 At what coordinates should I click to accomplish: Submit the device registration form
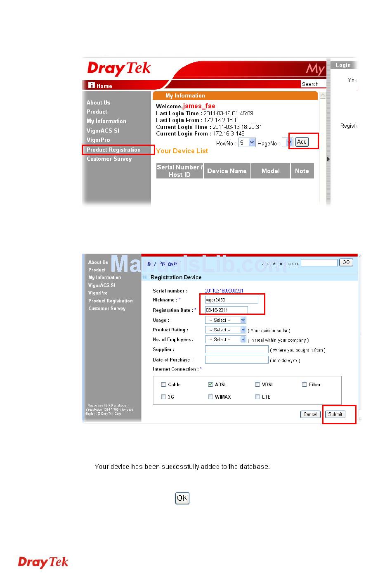[335, 414]
